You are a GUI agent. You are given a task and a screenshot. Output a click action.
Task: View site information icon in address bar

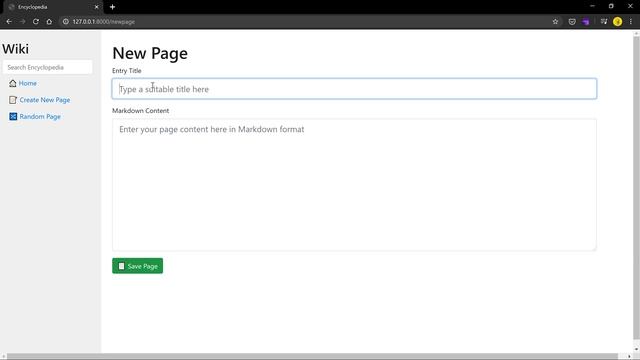(65, 22)
